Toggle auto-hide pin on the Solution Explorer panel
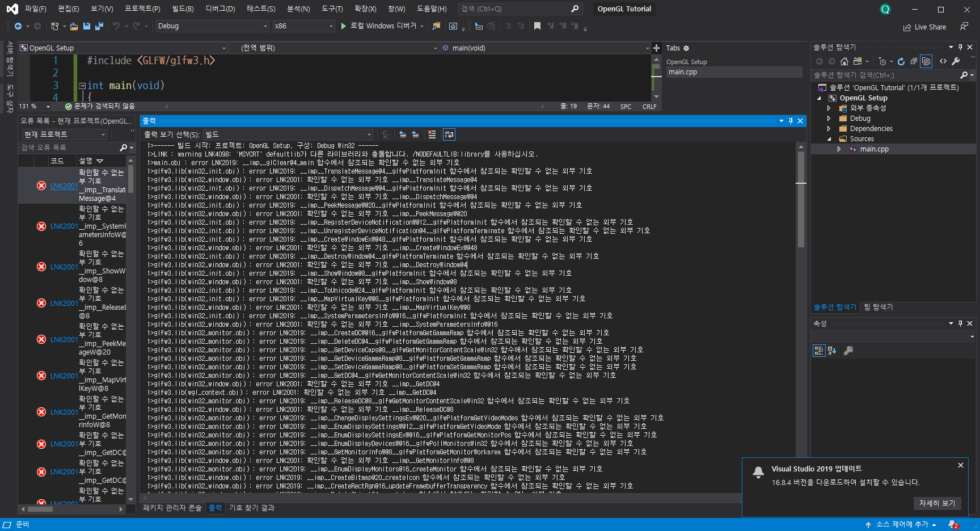 (960, 47)
